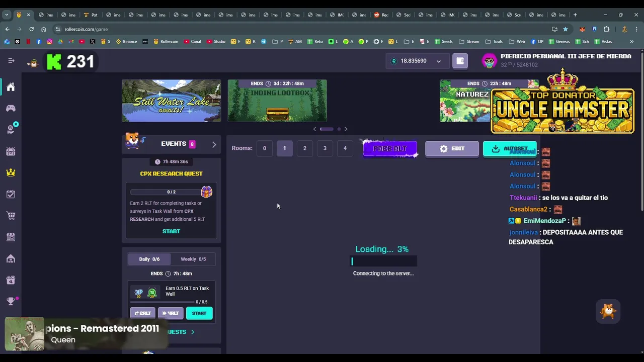The image size is (644, 362).
Task: Click the CPX quest gift box reward
Action: pos(206,192)
